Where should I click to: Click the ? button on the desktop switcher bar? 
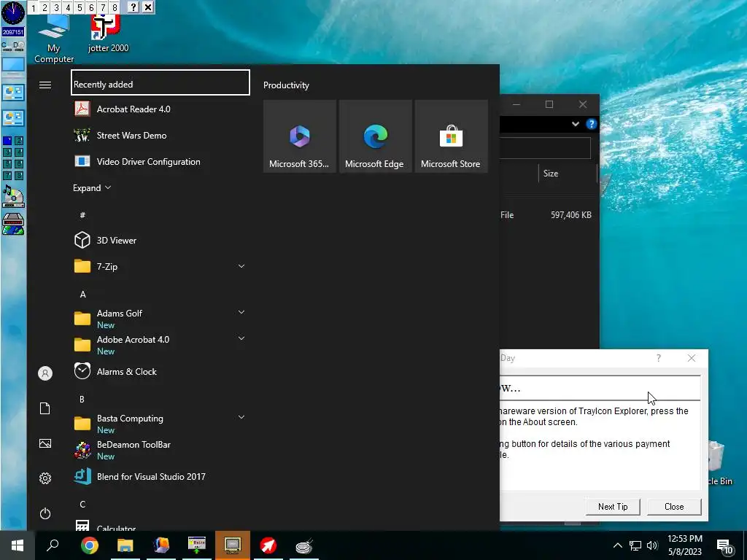tap(133, 7)
